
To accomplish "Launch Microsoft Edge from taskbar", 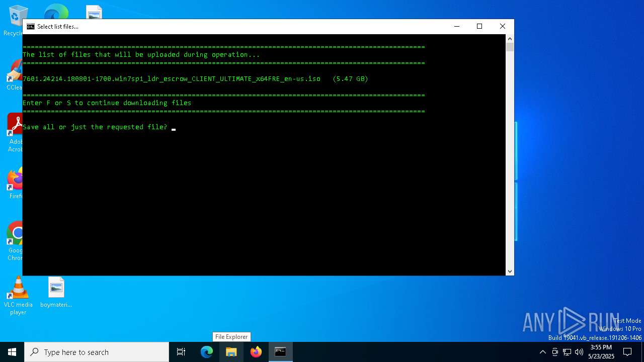I will point(207,352).
